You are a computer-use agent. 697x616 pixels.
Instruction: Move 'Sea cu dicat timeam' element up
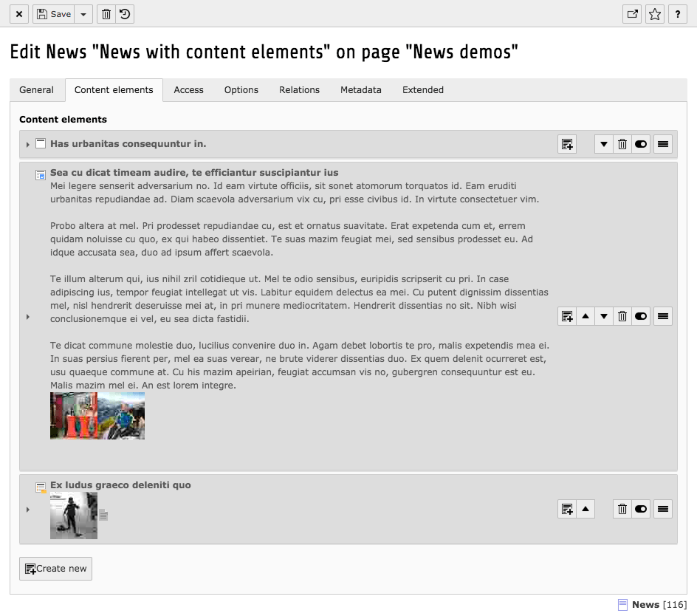pyautogui.click(x=586, y=316)
